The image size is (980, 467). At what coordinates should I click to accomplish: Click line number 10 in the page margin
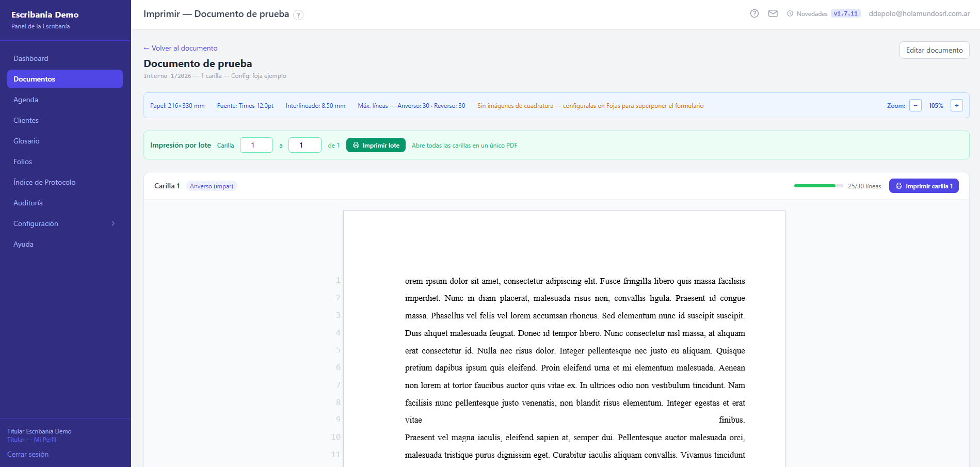click(x=335, y=437)
